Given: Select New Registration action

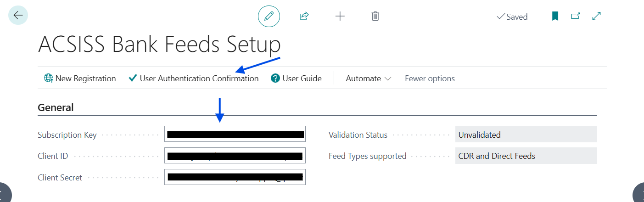Looking at the screenshot, I should (x=80, y=79).
